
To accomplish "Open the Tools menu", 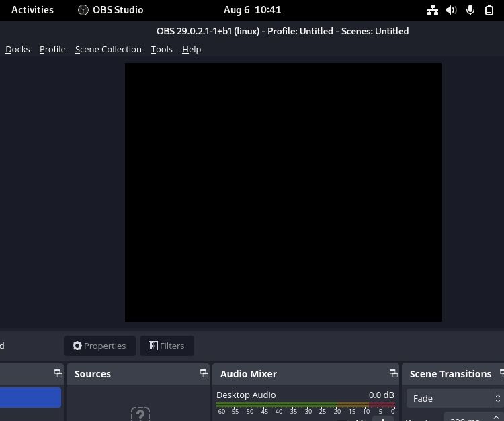I will pos(161,49).
